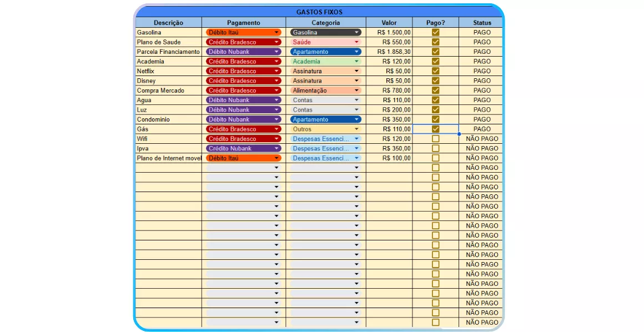Open Débito Itaú payment dropdown for Gasolina
The width and height of the screenshot is (644, 332).
tap(276, 32)
